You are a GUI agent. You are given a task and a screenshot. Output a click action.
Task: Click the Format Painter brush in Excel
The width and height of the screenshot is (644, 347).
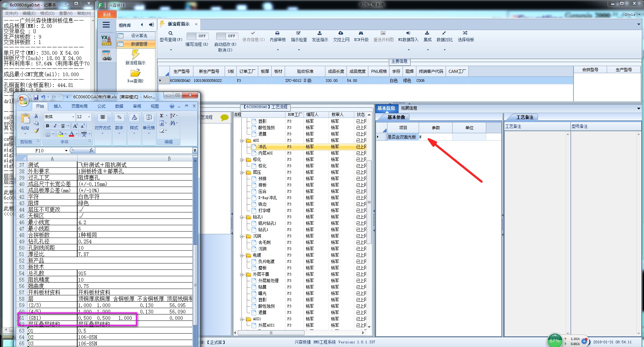(x=36, y=130)
